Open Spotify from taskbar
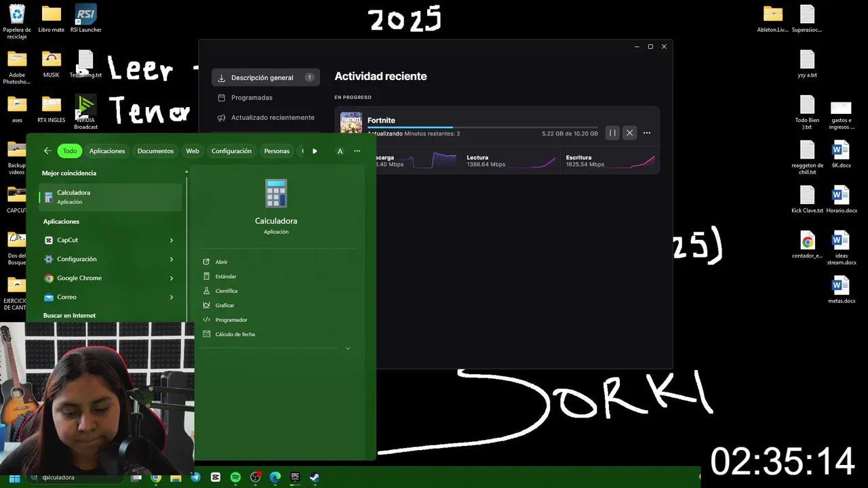The height and width of the screenshot is (488, 868). [235, 478]
